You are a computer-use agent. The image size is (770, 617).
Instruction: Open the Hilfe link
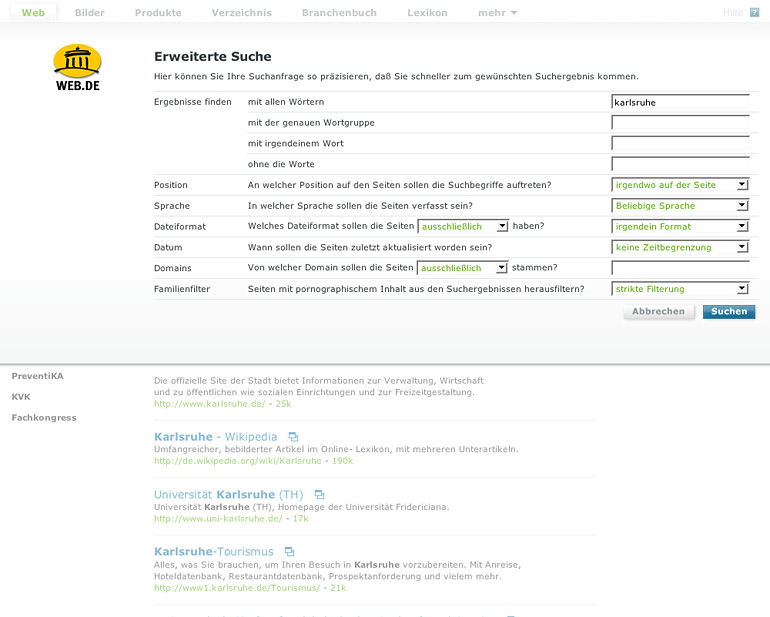click(733, 13)
